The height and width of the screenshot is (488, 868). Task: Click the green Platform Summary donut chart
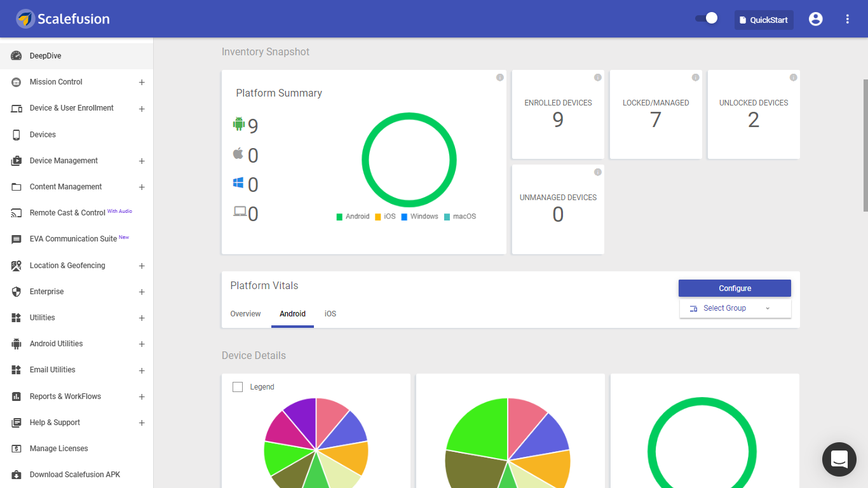(409, 160)
